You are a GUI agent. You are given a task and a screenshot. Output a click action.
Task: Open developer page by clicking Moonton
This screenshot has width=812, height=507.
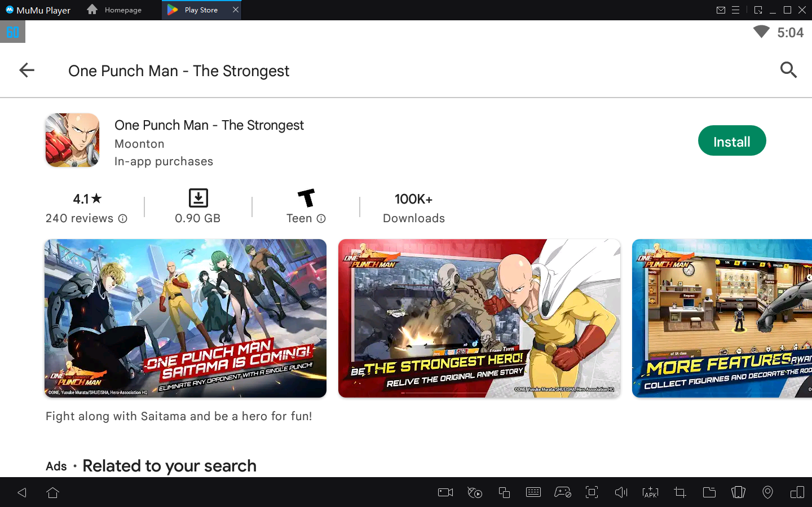click(x=139, y=144)
